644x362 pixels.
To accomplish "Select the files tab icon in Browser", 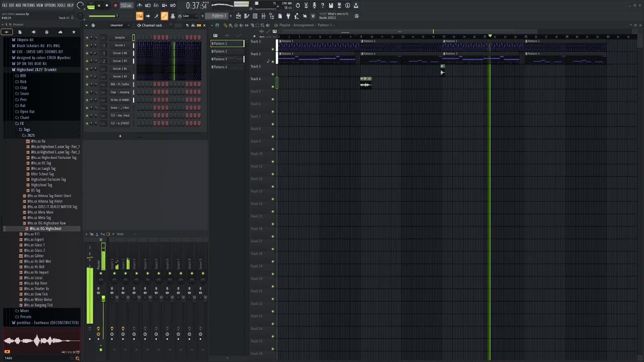I will [20, 32].
